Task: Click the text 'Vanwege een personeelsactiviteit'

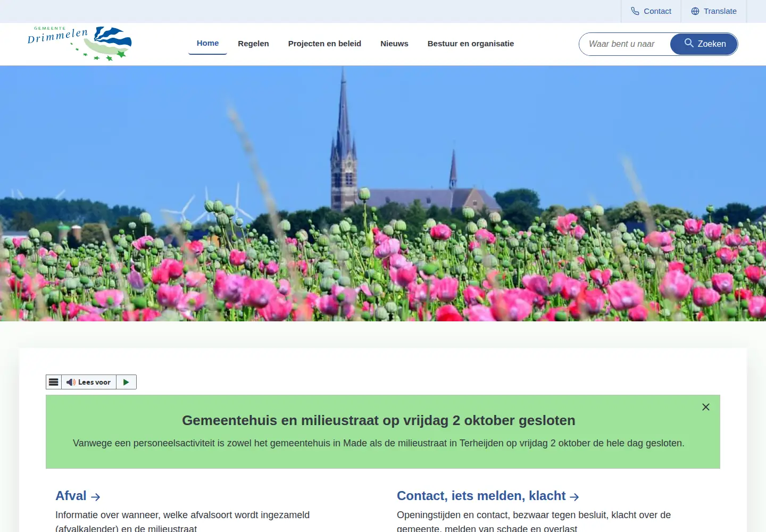Action: pos(144,443)
